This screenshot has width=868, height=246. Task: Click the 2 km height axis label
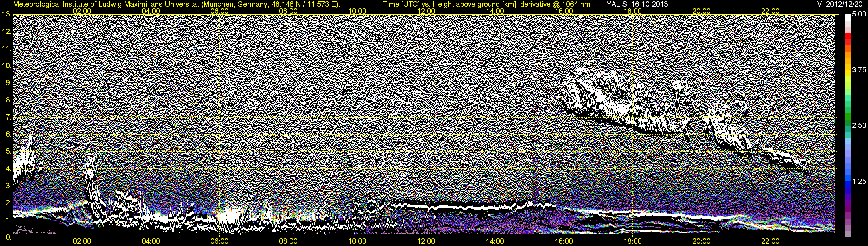(x=8, y=203)
